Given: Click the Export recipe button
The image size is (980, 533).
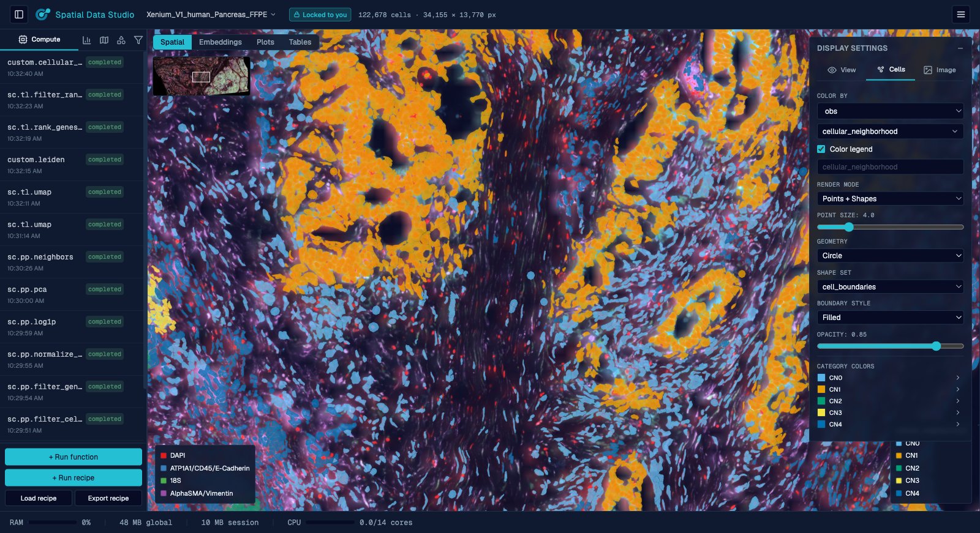Looking at the screenshot, I should pos(108,498).
